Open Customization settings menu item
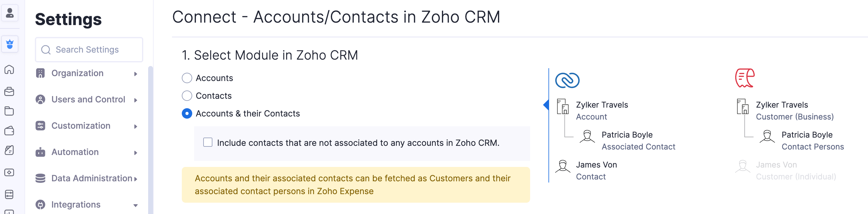The width and height of the screenshot is (868, 214). (81, 126)
